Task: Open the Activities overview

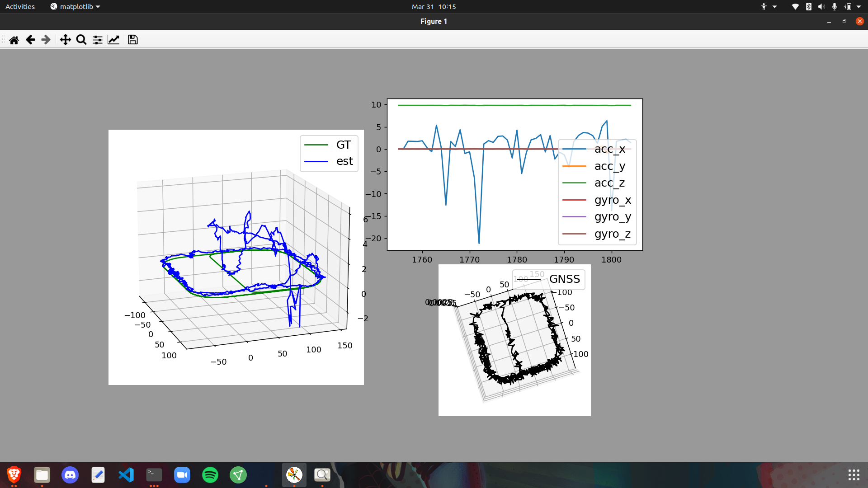Action: pyautogui.click(x=20, y=7)
